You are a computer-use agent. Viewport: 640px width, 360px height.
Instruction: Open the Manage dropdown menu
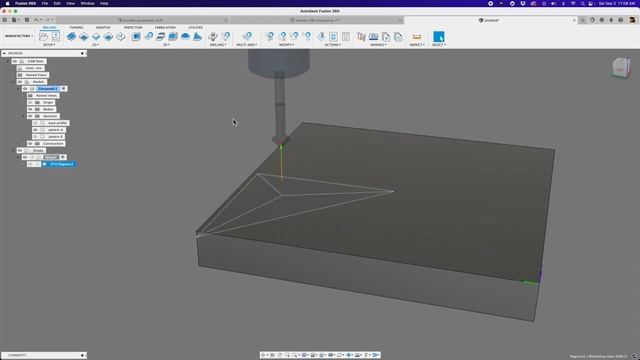[378, 44]
